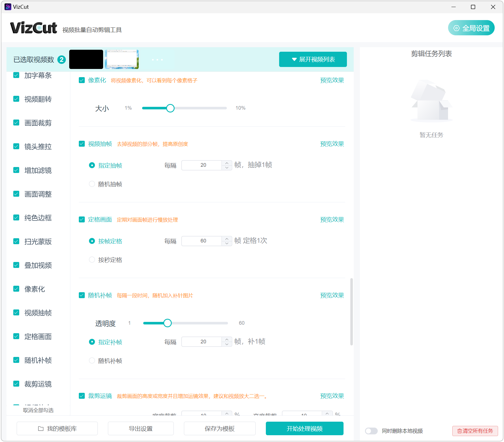Uncheck sidebar 裁剪运镜 checkbox

click(16, 384)
